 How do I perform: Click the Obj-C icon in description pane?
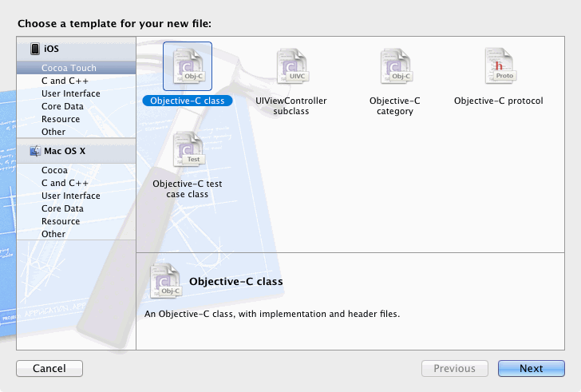(164, 280)
